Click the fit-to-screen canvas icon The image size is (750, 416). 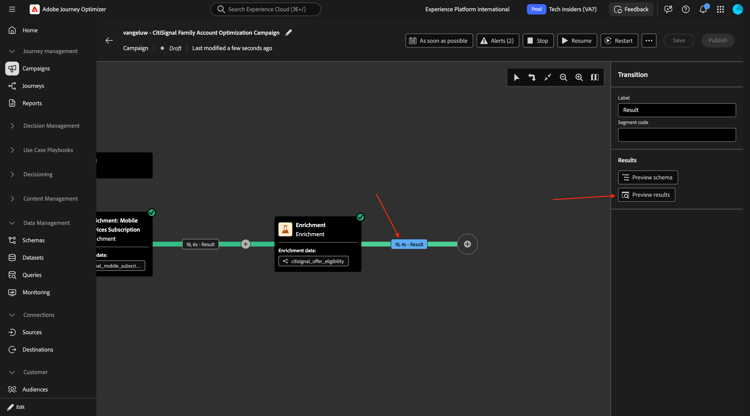coord(548,77)
